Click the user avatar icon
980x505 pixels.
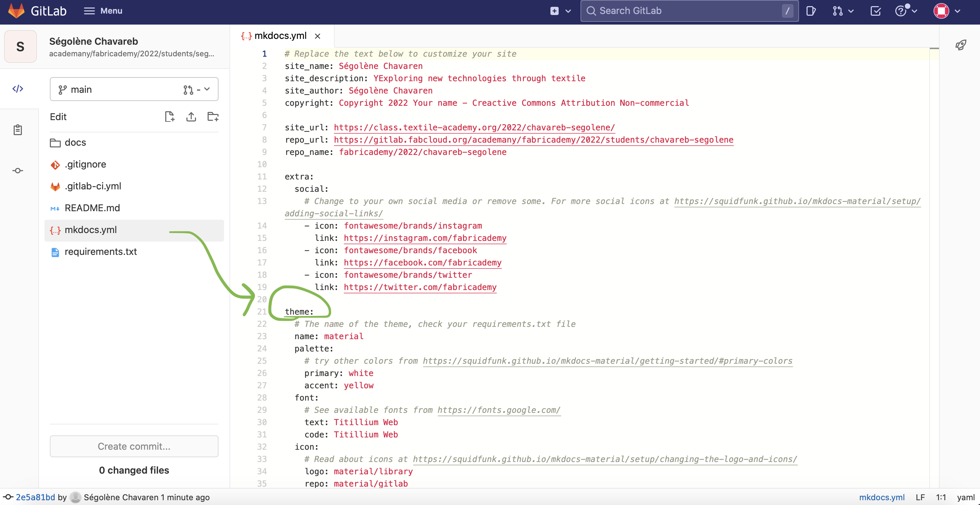click(941, 11)
